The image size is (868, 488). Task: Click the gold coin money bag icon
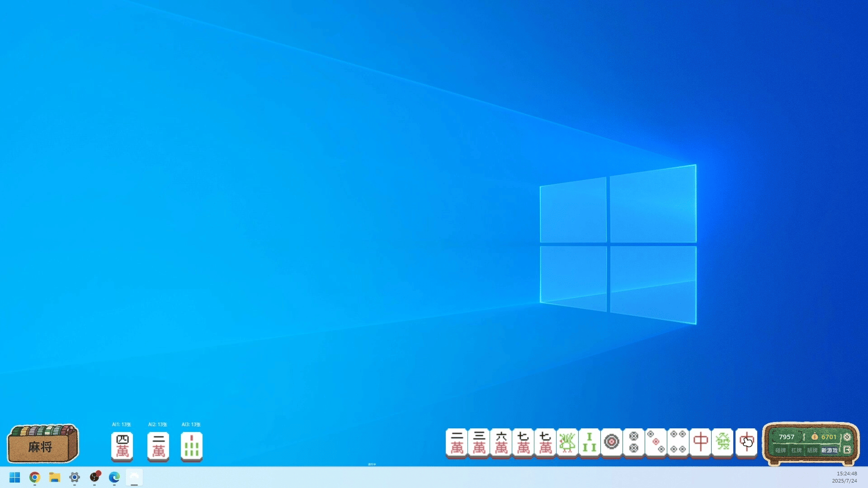[814, 437]
